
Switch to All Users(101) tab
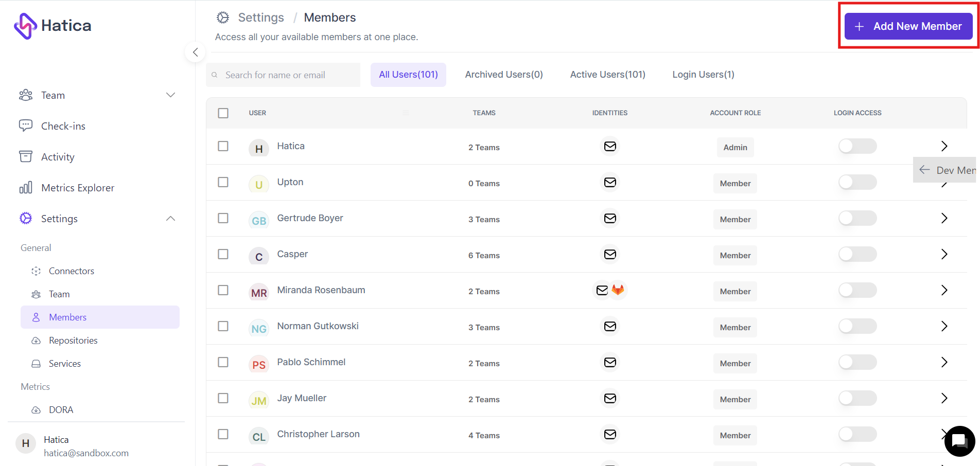[408, 75]
